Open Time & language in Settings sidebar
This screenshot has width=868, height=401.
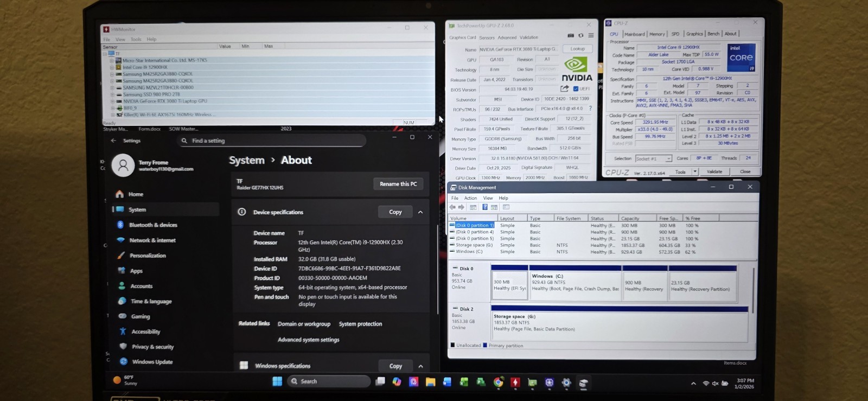[x=151, y=301]
